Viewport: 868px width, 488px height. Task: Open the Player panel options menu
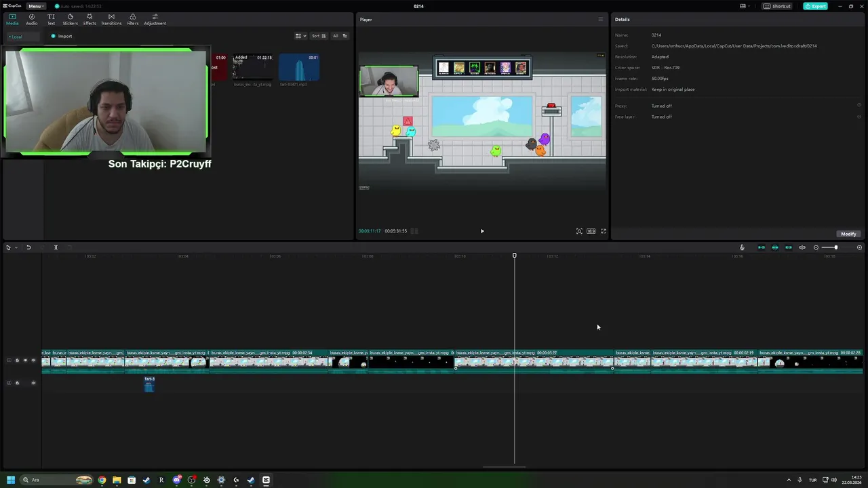600,19
